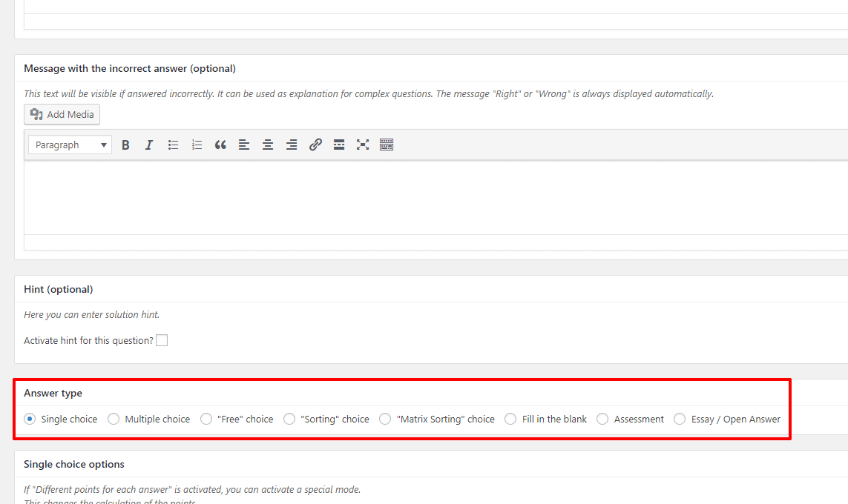This screenshot has width=848, height=504.
Task: Click the Answer type section heading
Action: [53, 394]
